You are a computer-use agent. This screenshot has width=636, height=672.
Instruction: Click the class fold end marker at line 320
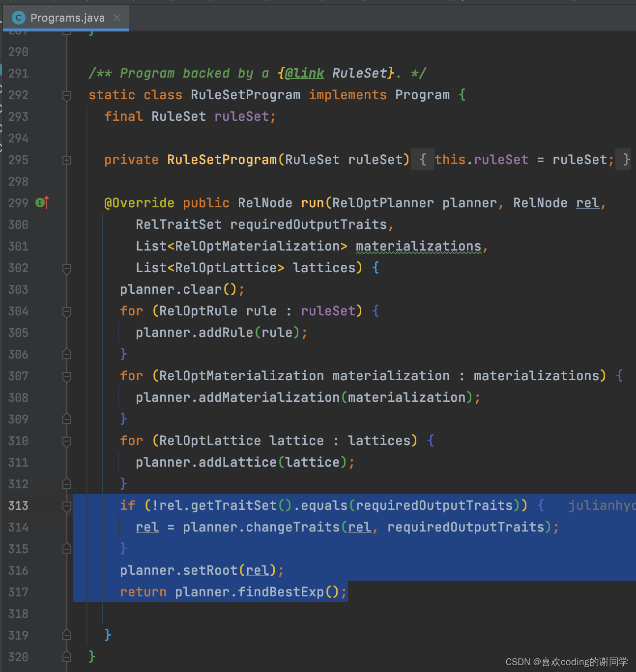coord(67,657)
